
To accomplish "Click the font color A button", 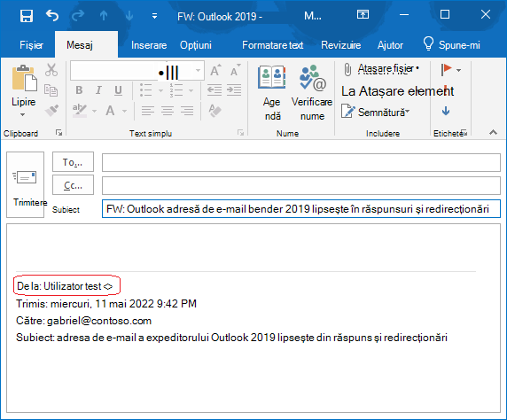I will coord(110,111).
